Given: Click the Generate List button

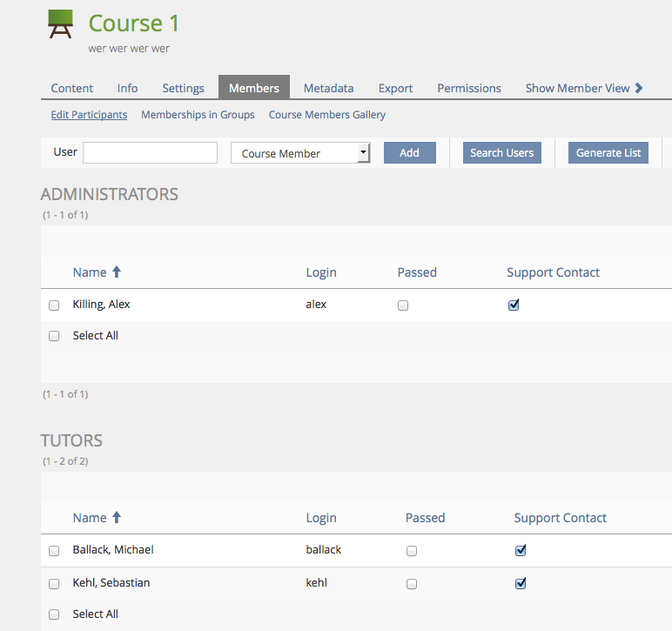Looking at the screenshot, I should (x=608, y=153).
